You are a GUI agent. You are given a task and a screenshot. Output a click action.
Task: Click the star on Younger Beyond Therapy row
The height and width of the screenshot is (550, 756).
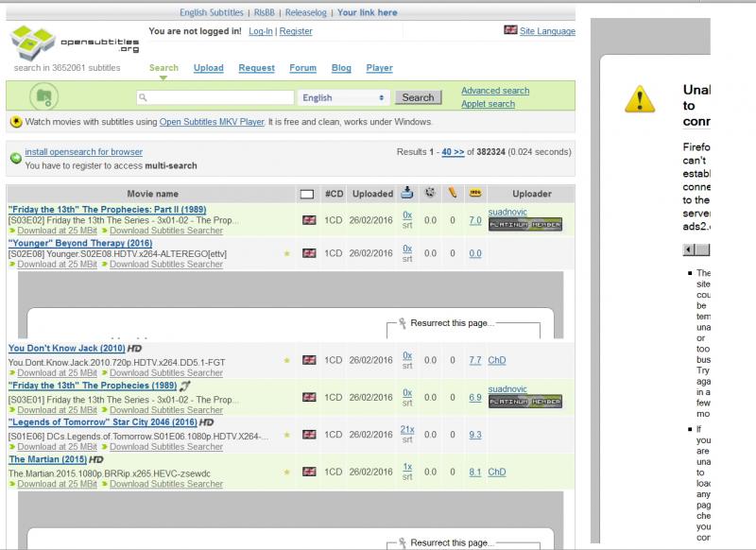point(287,253)
